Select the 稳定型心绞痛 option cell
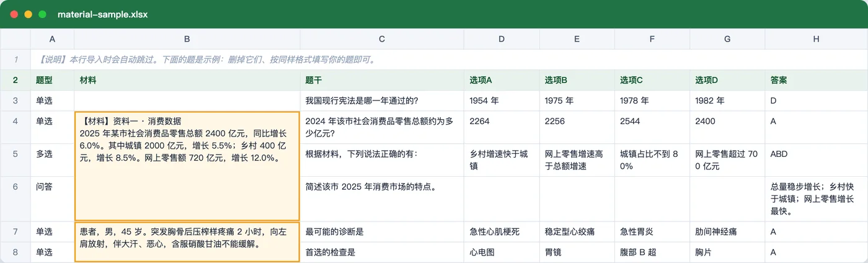The image size is (868, 263). coord(577,232)
